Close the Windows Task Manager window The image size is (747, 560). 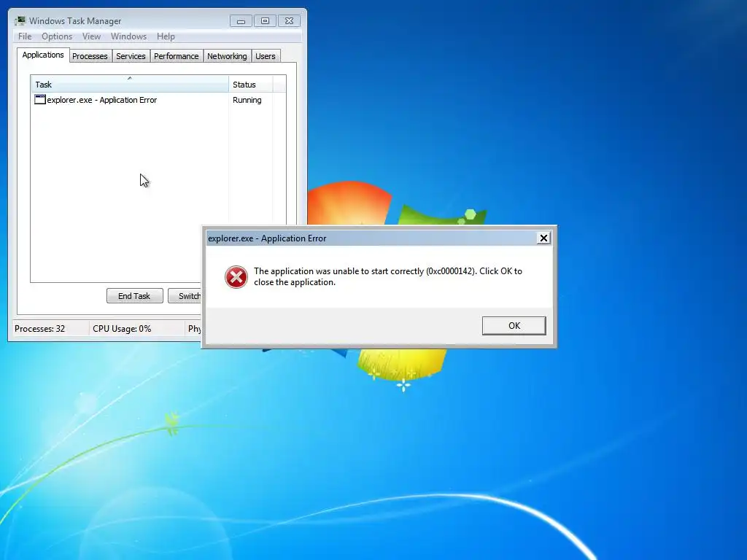(x=289, y=21)
